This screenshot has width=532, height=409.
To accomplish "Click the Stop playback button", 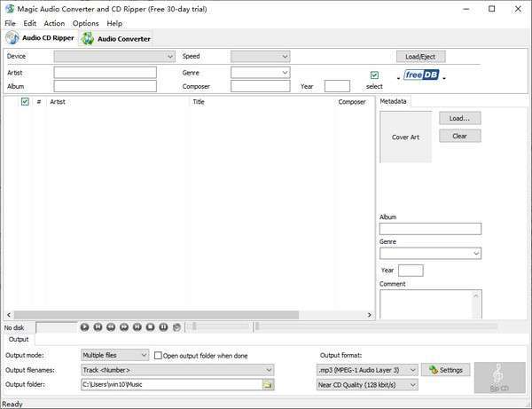I will point(151,327).
